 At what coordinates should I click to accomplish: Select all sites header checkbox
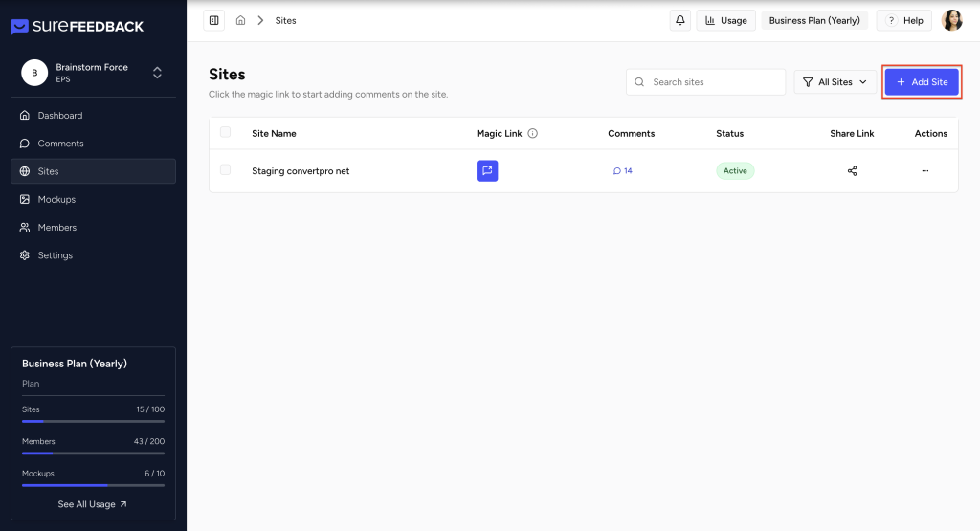point(226,133)
